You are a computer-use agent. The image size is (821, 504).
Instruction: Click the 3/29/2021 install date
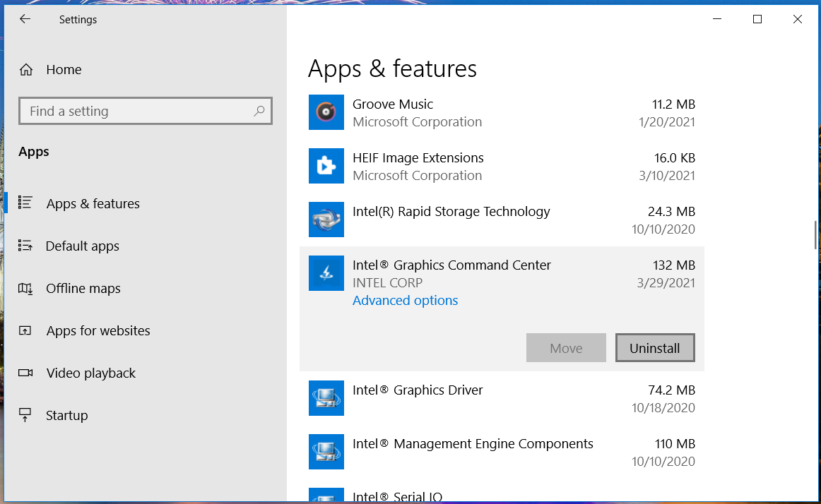point(666,283)
